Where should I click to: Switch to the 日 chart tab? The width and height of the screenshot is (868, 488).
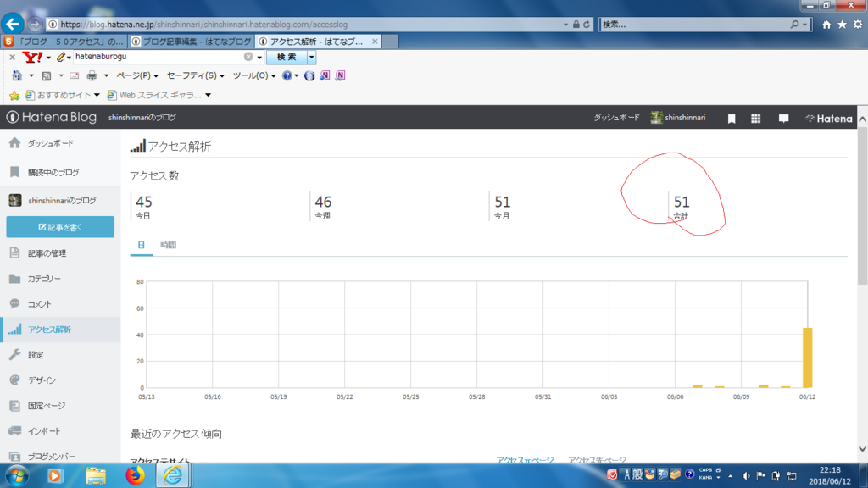coord(142,245)
